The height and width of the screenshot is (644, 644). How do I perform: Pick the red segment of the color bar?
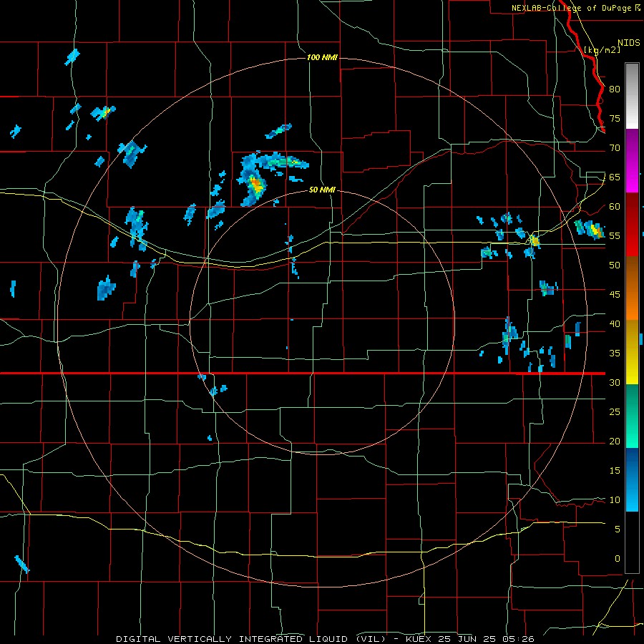(x=632, y=224)
